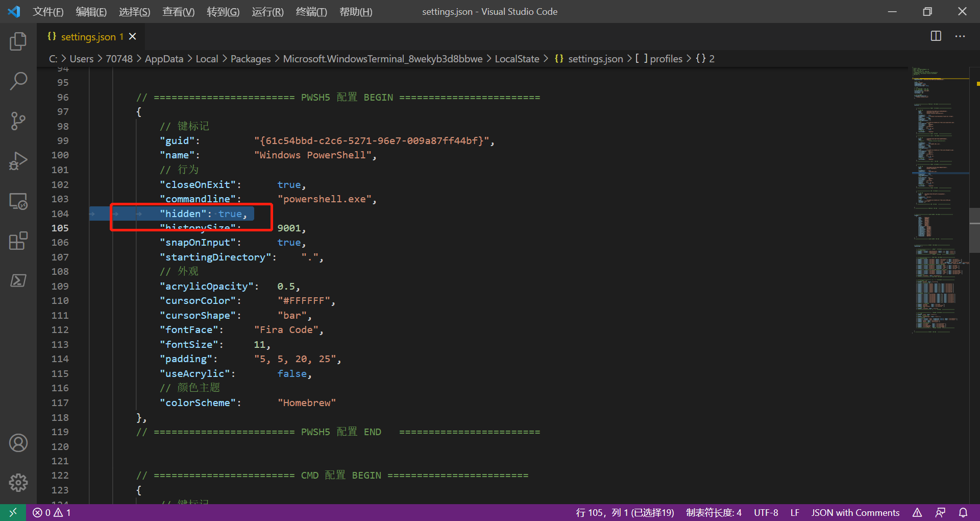This screenshot has width=980, height=521.
Task: Show errors and warnings count in status bar
Action: [52, 512]
